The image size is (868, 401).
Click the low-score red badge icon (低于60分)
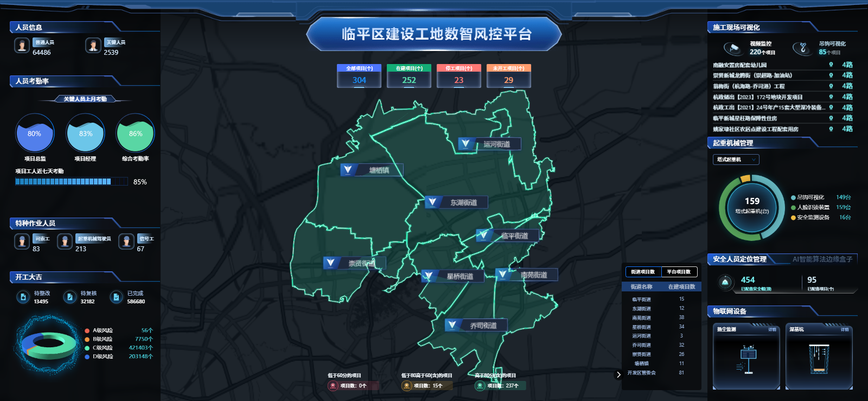pos(333,386)
